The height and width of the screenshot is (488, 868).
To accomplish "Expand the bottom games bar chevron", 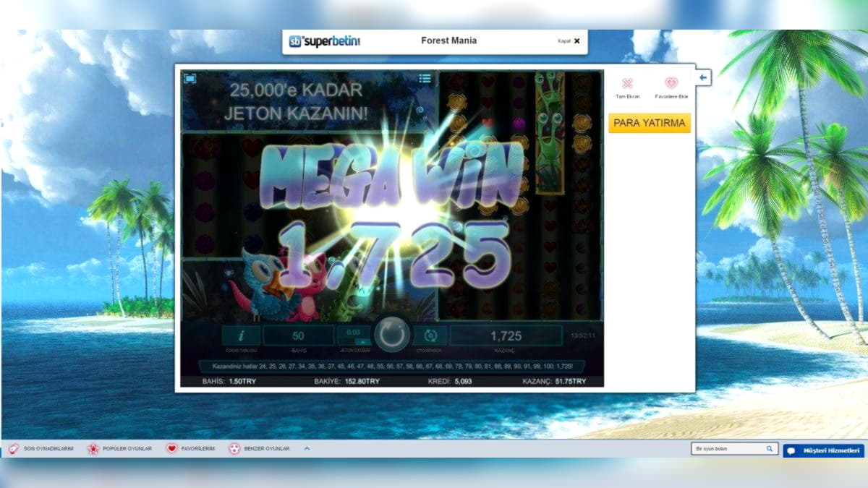I will [x=307, y=449].
